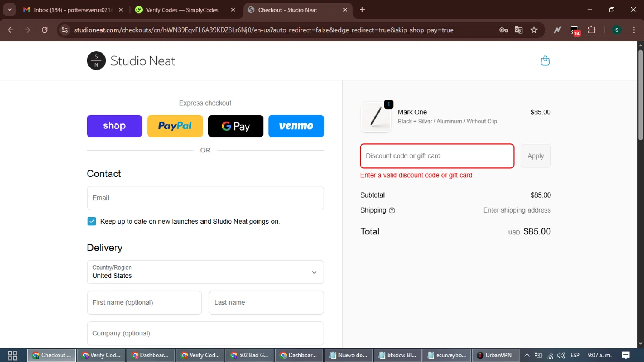The width and height of the screenshot is (644, 362).
Task: Open the Windows Task View icon
Action: point(12,356)
